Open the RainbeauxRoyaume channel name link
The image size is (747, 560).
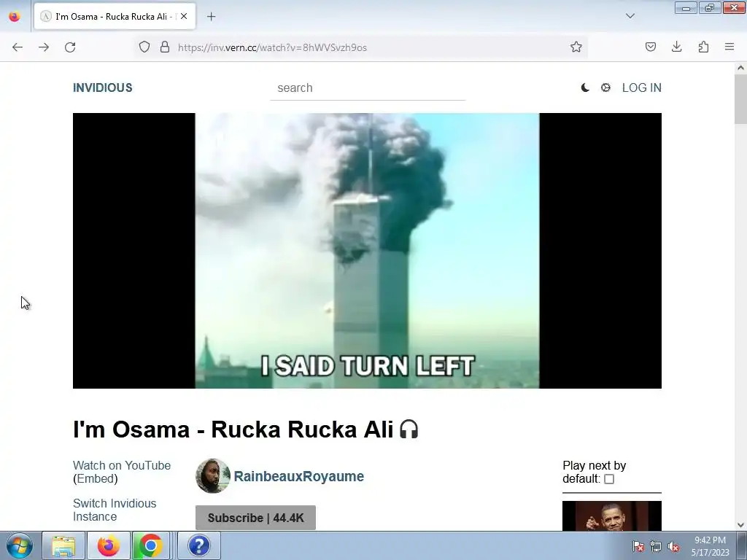(298, 476)
